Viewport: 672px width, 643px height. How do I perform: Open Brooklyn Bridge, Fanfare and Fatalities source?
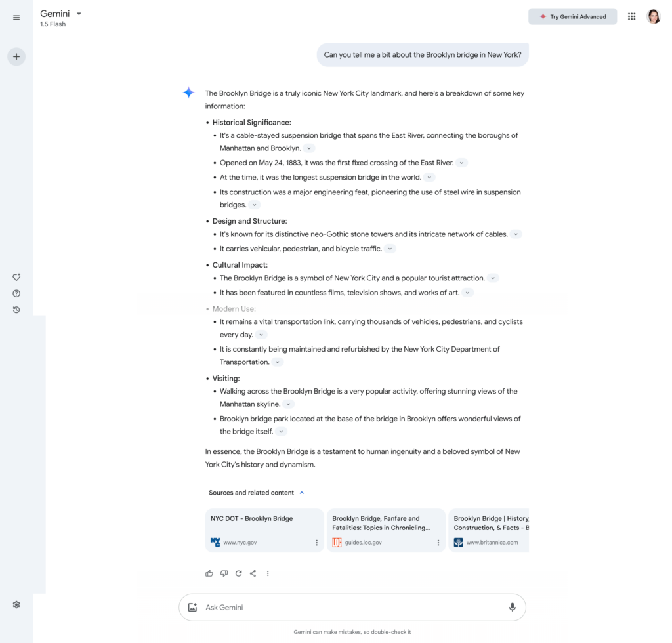pos(386,530)
